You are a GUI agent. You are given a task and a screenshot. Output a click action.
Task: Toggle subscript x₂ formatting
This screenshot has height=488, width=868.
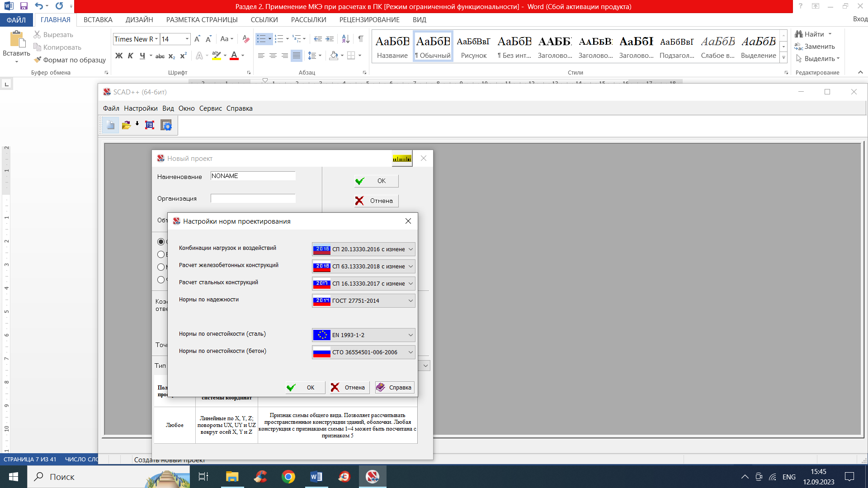tap(172, 56)
